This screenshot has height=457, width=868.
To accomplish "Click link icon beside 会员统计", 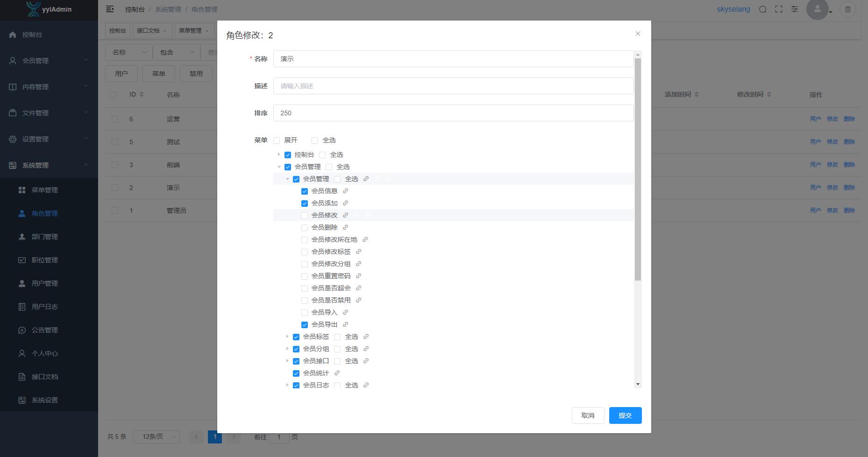I will point(337,373).
